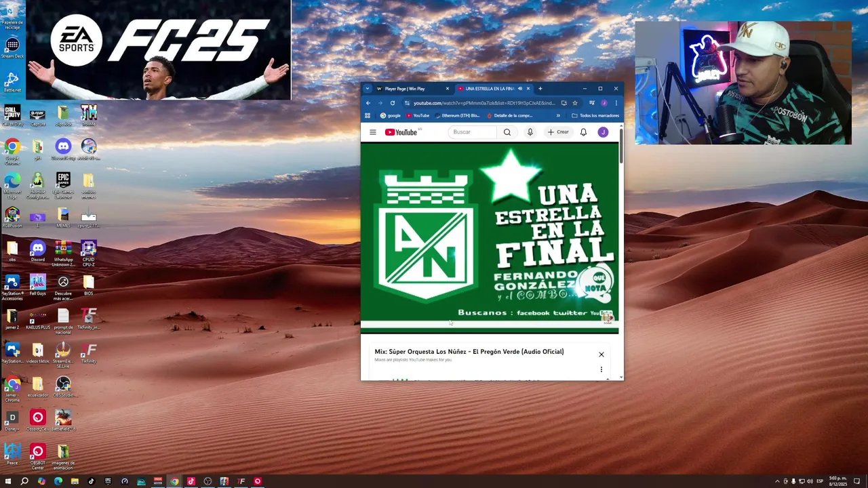The width and height of the screenshot is (868, 488).
Task: Open KAELUS PLUS desktop icon
Action: [38, 319]
